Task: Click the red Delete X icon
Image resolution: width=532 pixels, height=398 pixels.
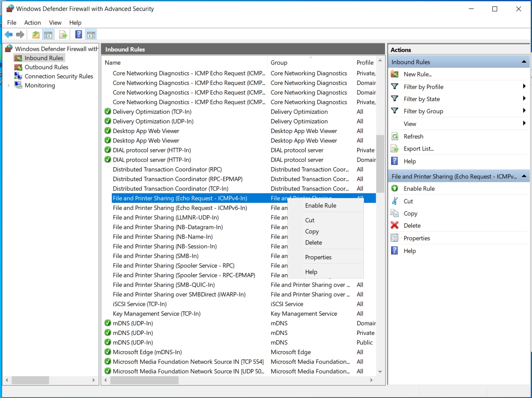Action: pos(395,226)
